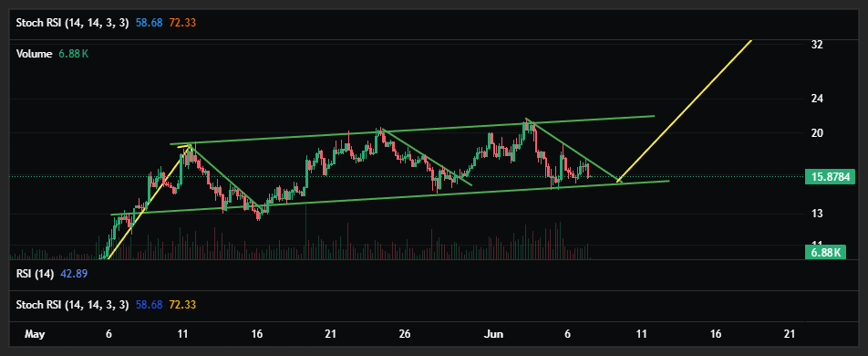This screenshot has height=356, width=868.
Task: Select the upper green channel trend line
Action: point(412,131)
